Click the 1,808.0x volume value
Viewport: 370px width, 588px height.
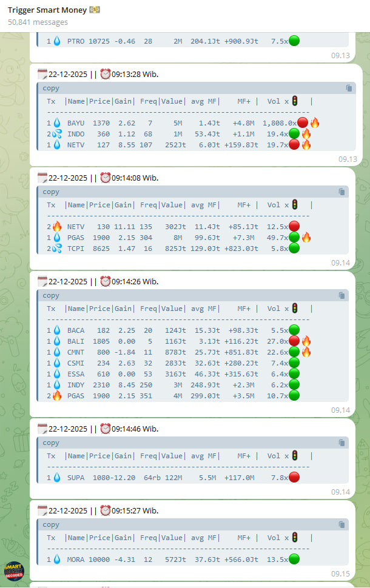280,123
